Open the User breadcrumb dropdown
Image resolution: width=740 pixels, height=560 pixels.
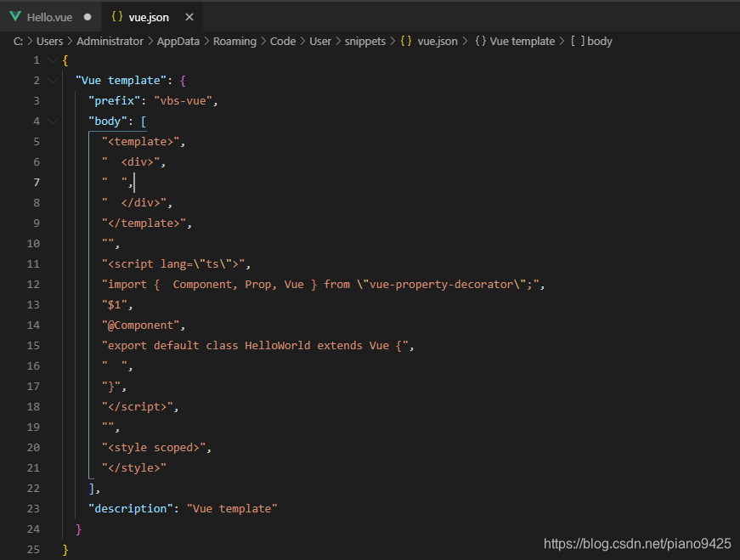[320, 41]
